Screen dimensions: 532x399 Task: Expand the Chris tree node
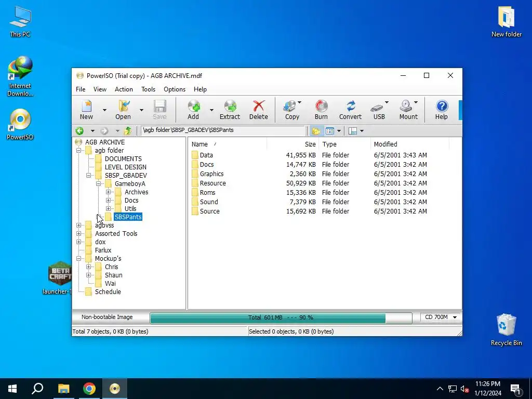(88, 267)
